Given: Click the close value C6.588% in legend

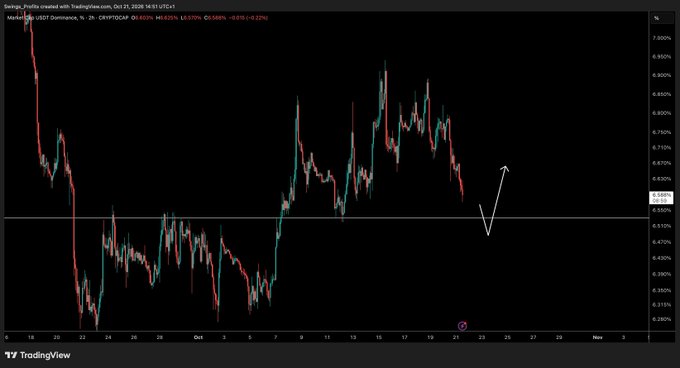Looking at the screenshot, I should coord(215,18).
